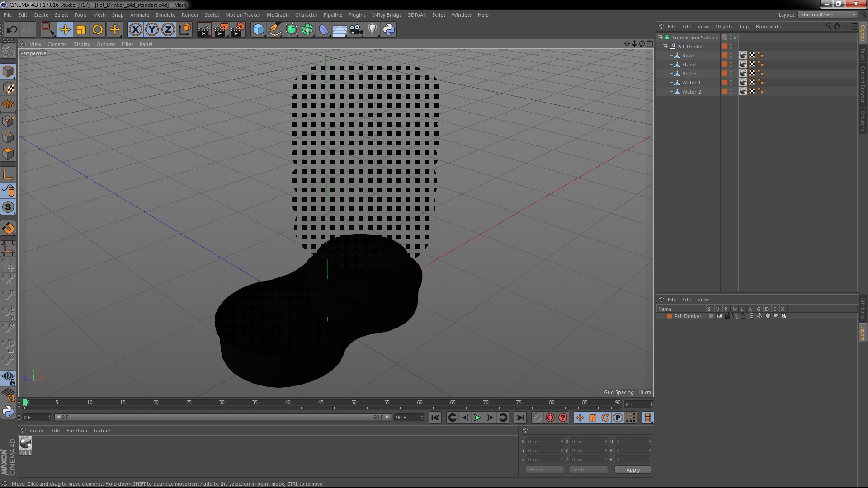Open the Layout Startup dropdown
The height and width of the screenshot is (488, 868).
coord(828,14)
